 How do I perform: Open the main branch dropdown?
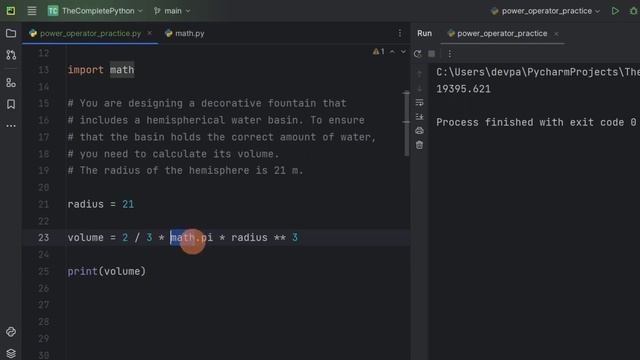coord(172,11)
